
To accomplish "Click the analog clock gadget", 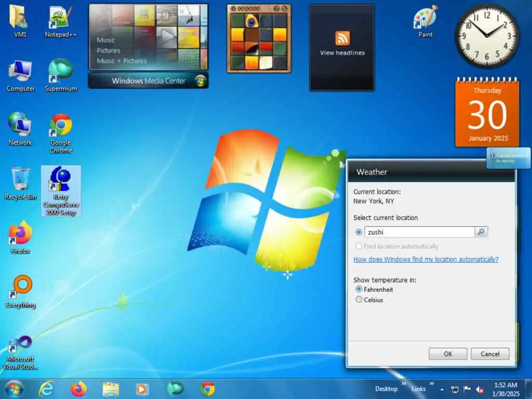I will pyautogui.click(x=487, y=36).
